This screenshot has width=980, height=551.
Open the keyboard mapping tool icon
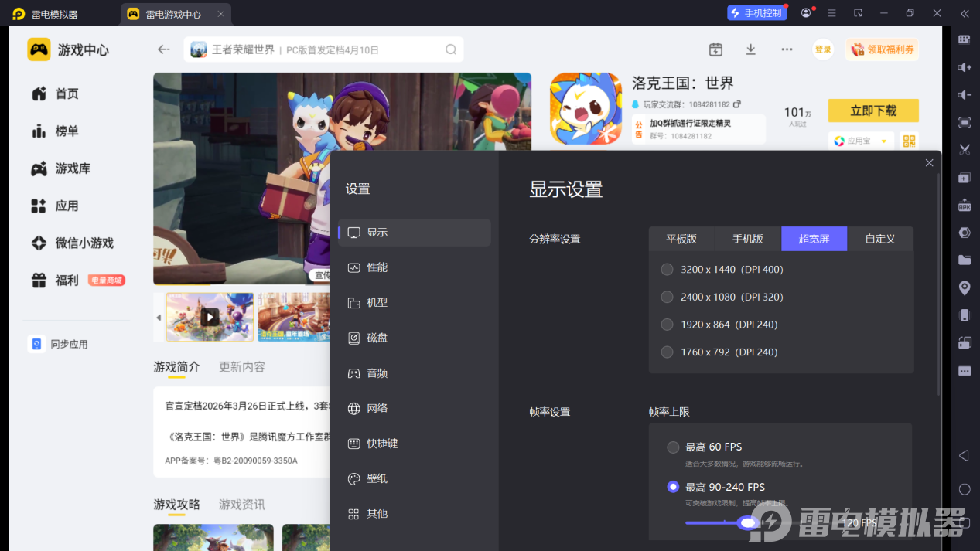coord(965,39)
